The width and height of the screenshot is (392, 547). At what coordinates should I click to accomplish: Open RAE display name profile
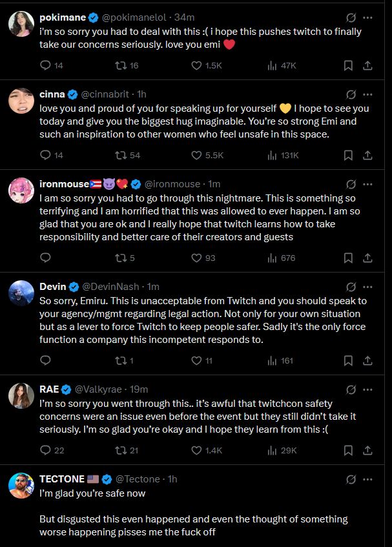[x=48, y=389]
